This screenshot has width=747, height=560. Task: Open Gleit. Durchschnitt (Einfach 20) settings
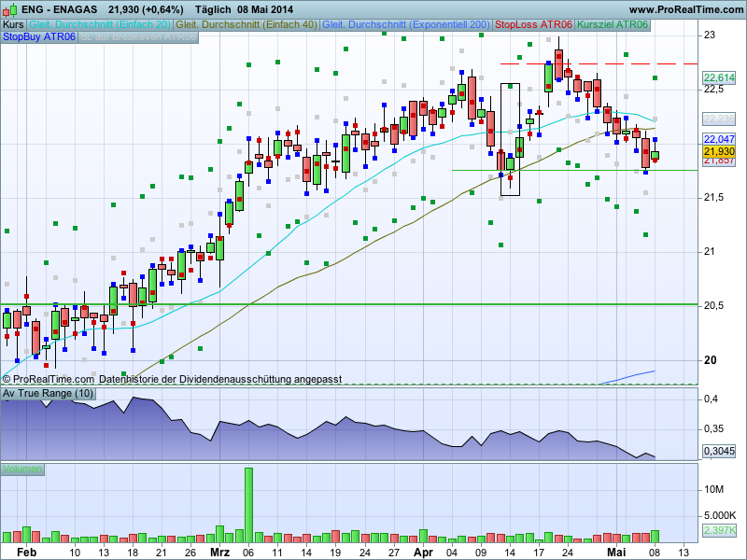(100, 24)
